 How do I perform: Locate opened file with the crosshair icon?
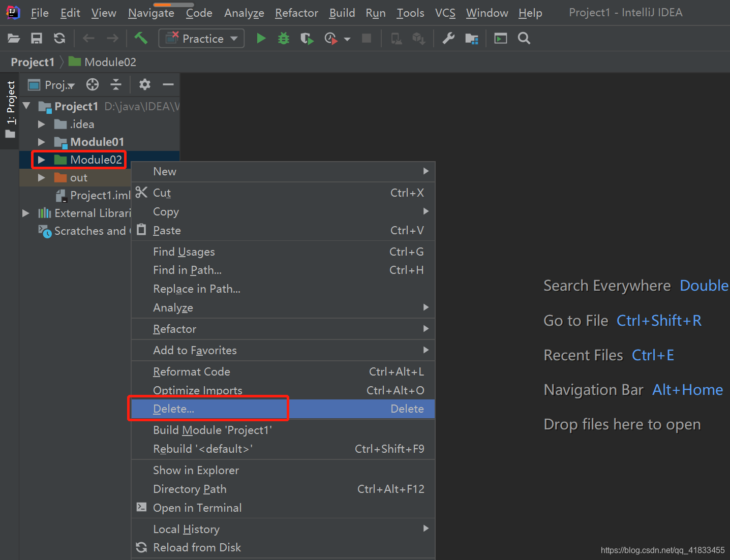pos(93,84)
